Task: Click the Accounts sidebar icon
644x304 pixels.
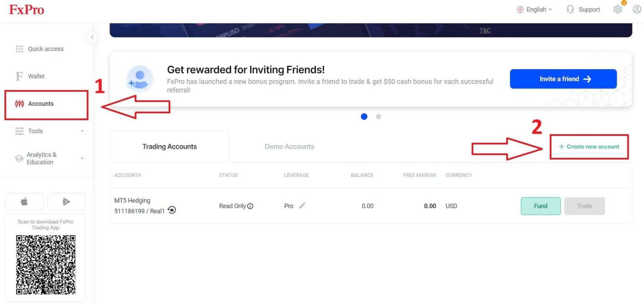Action: [19, 104]
